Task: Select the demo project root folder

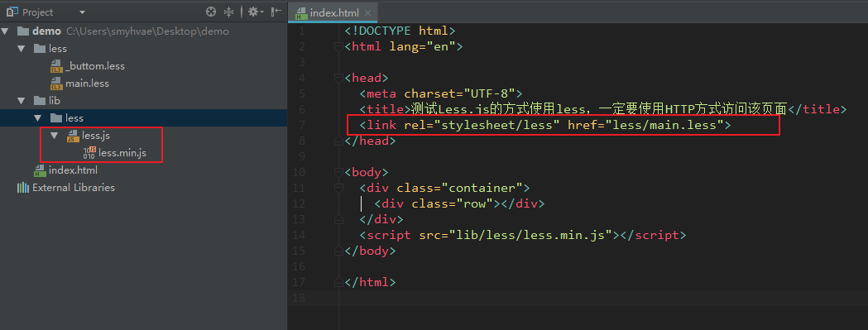Action: tap(46, 31)
